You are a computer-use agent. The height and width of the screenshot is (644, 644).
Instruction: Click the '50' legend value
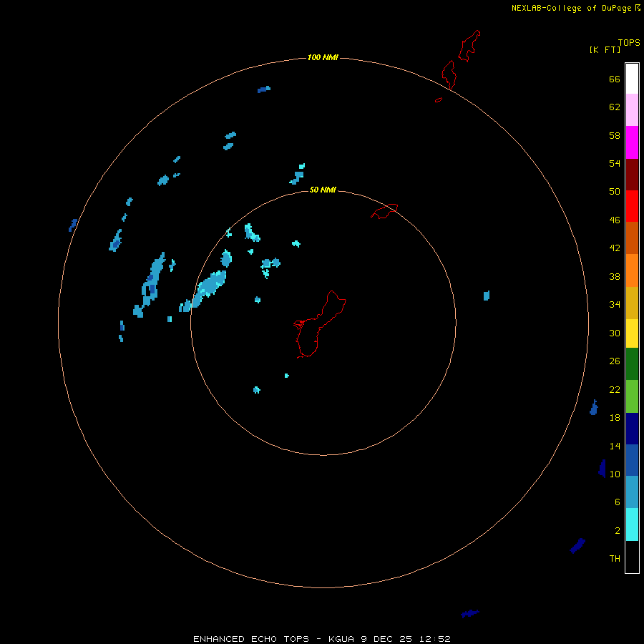pyautogui.click(x=615, y=192)
